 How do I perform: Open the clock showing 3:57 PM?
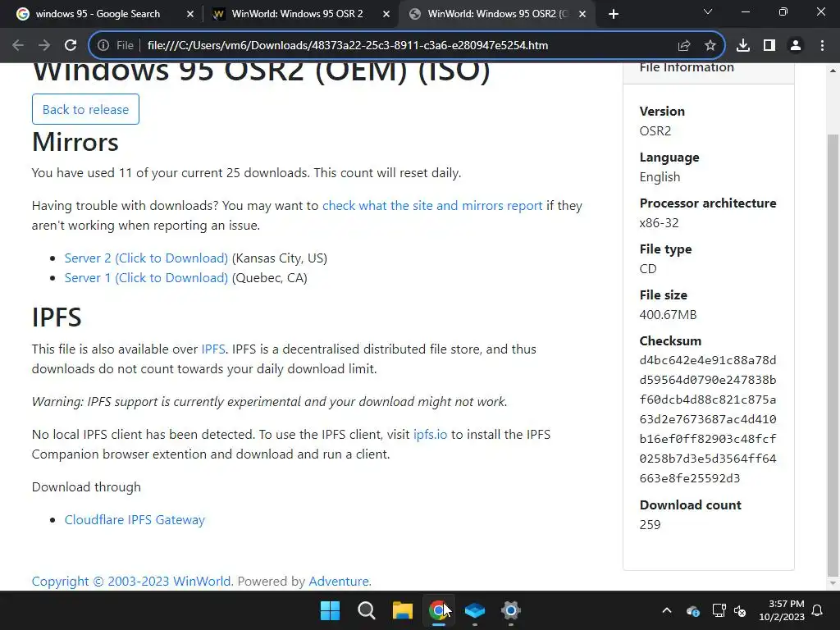(782, 610)
